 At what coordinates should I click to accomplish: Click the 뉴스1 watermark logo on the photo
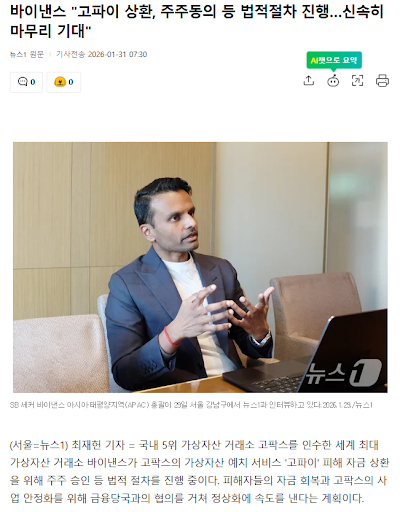pos(343,372)
